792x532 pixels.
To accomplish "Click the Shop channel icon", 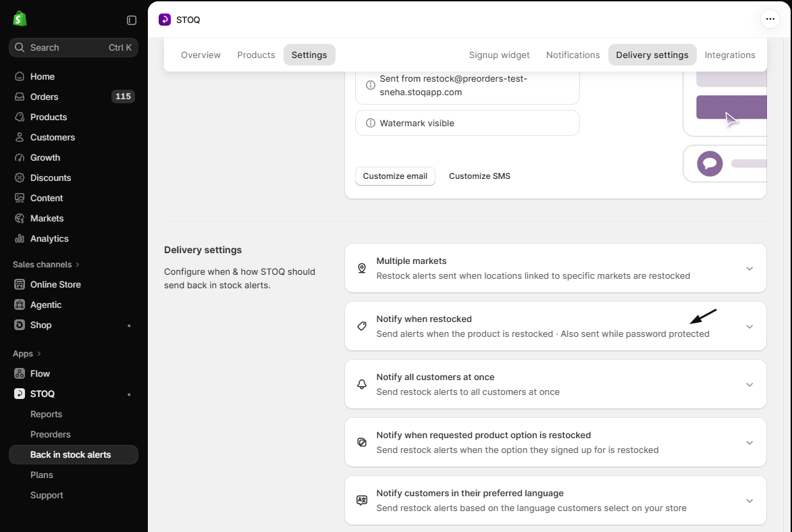I will pos(20,325).
